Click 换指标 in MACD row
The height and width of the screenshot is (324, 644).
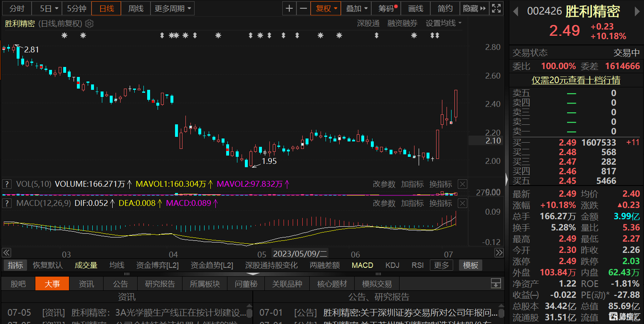point(441,203)
